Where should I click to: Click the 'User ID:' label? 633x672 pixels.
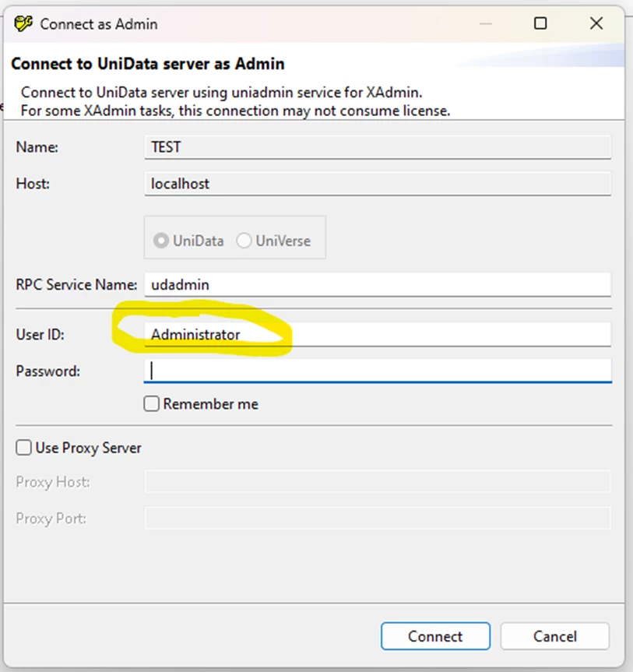[x=40, y=334]
